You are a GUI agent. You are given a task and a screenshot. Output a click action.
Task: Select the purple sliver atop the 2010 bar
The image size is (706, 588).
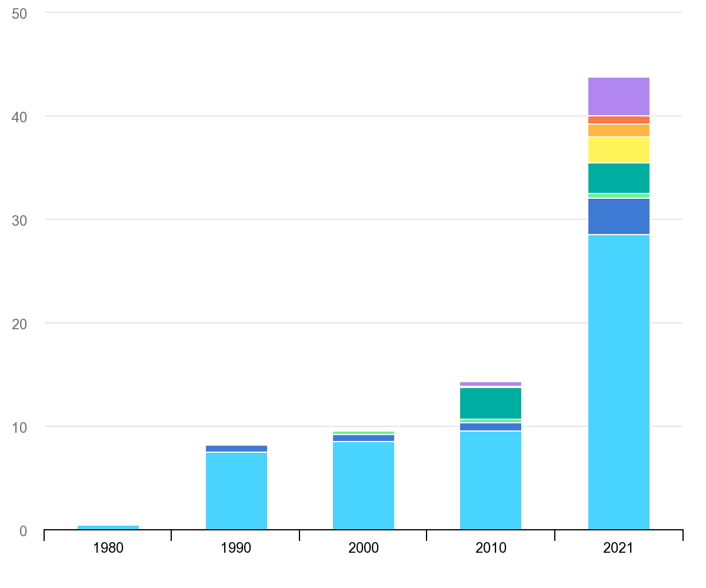[490, 384]
